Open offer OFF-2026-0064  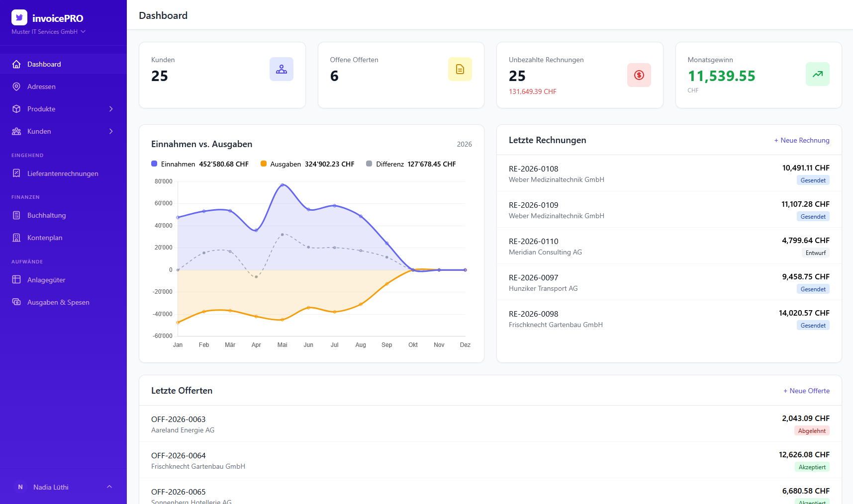click(x=490, y=460)
